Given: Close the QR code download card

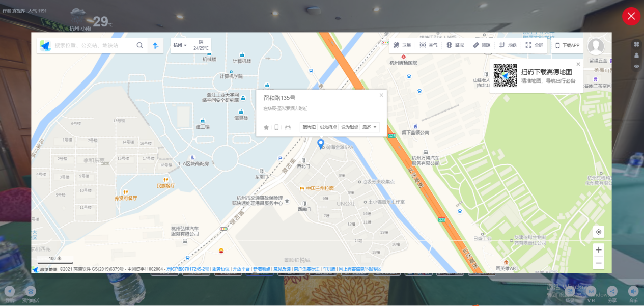Looking at the screenshot, I should pyautogui.click(x=578, y=64).
